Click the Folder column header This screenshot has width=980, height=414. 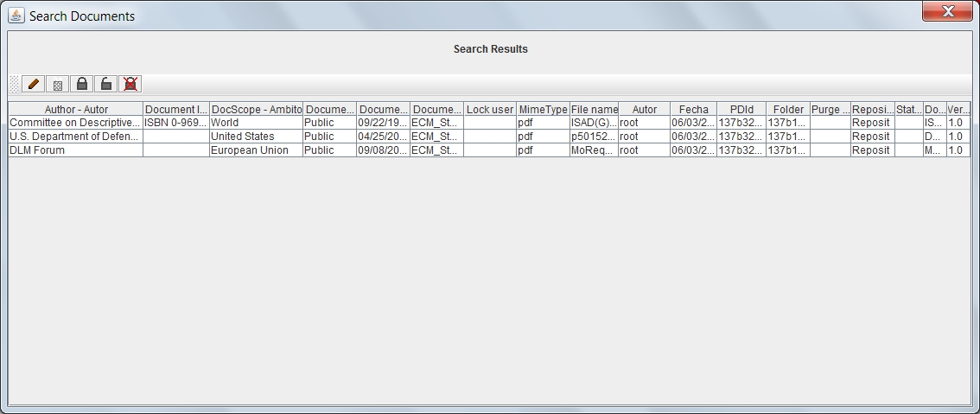(788, 110)
